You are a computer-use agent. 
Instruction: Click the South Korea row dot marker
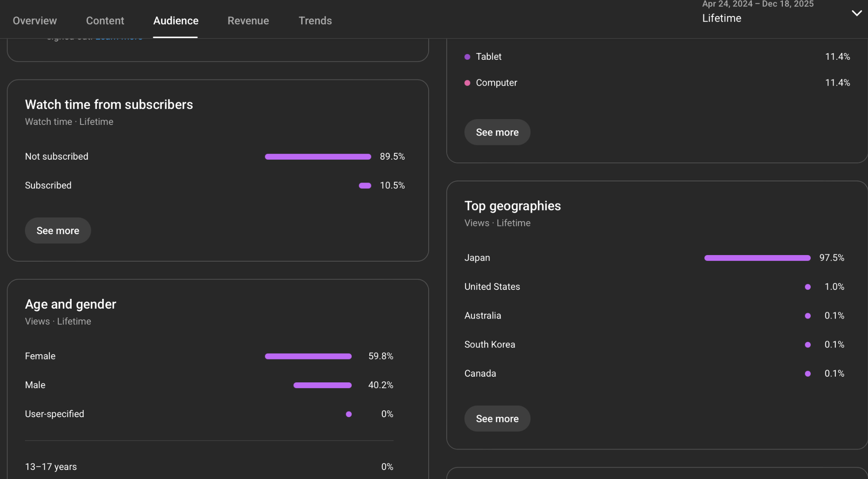click(807, 345)
